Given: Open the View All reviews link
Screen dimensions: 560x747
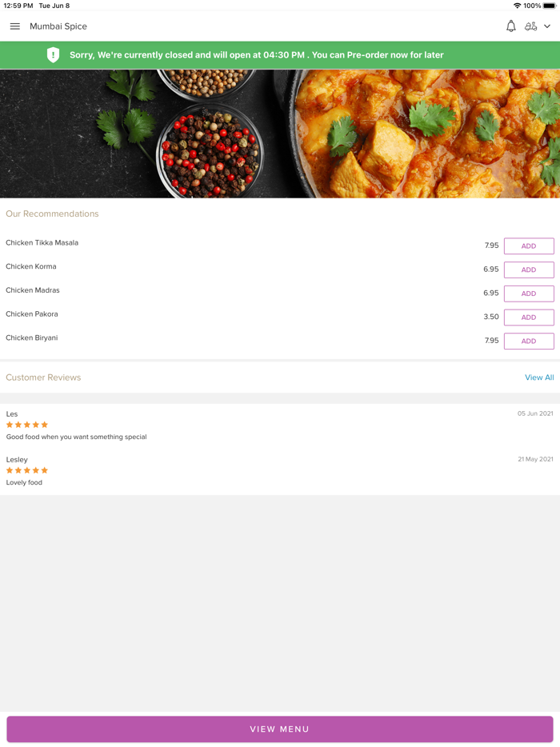Looking at the screenshot, I should [x=539, y=377].
